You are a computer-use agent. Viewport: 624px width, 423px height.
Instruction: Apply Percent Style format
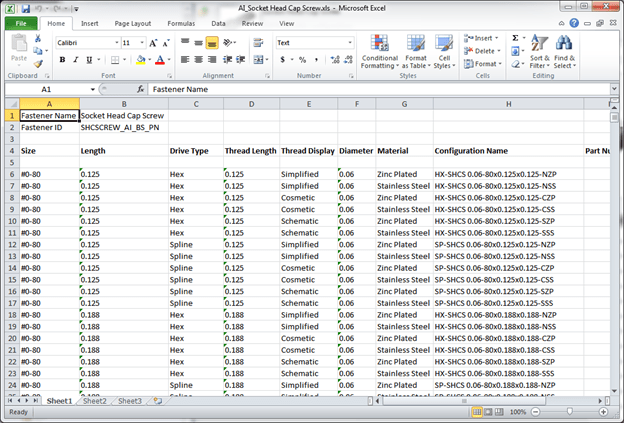coord(302,60)
